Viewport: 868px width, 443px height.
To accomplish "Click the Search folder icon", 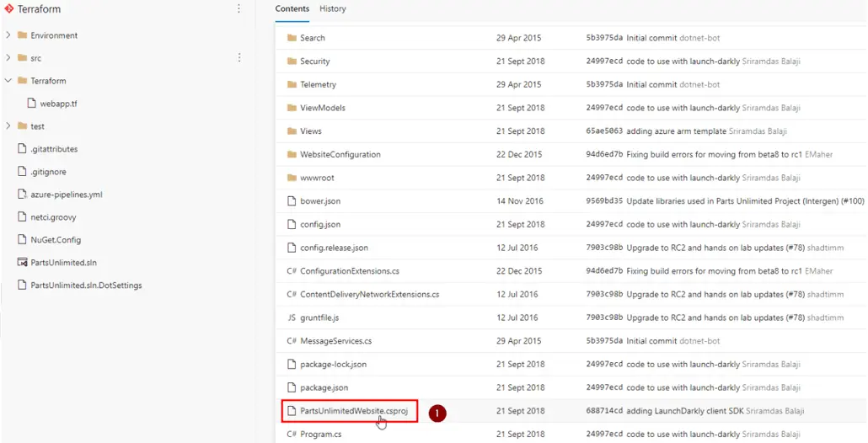I will pos(292,38).
